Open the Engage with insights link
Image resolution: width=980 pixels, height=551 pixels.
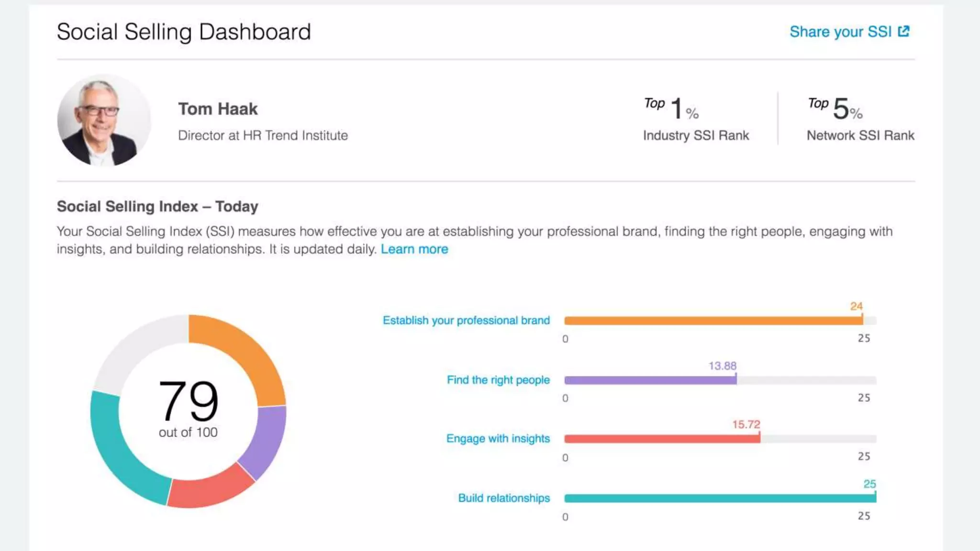tap(498, 439)
